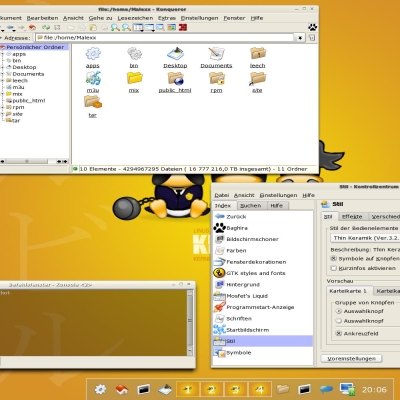This screenshot has height=400, width=400.
Task: Enable 'Kurzinfos aktivieren' checkbox
Action: pos(333,268)
